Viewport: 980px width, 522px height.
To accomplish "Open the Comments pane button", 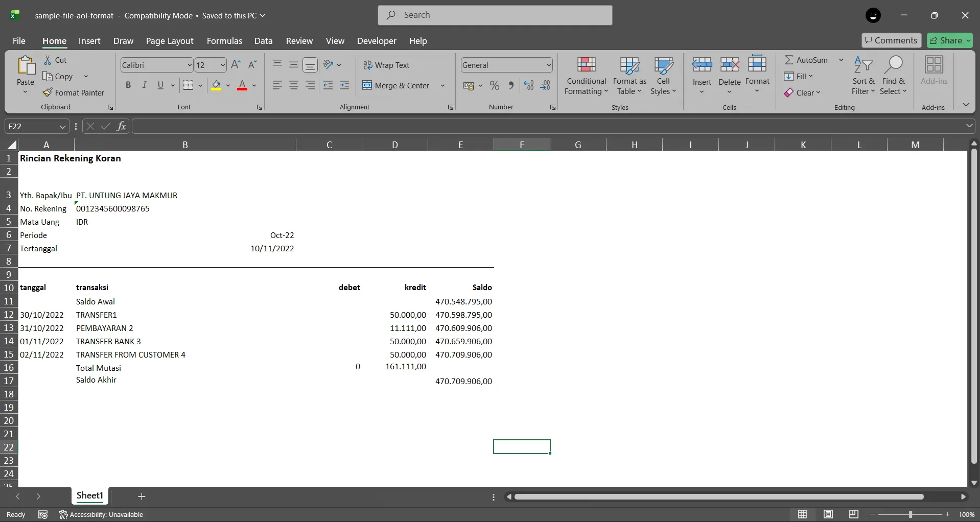I will click(x=891, y=40).
